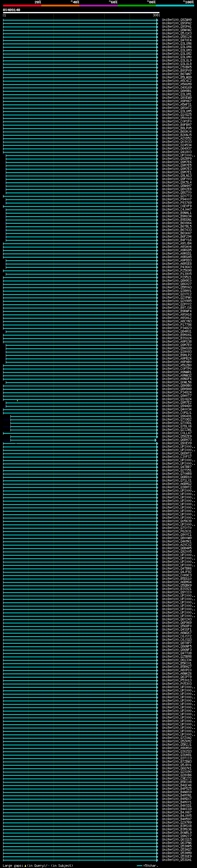This screenshot has width=197, height=868.
Task: Click the orange ~40% identity legend bar
Action: click(x=60, y=6)
